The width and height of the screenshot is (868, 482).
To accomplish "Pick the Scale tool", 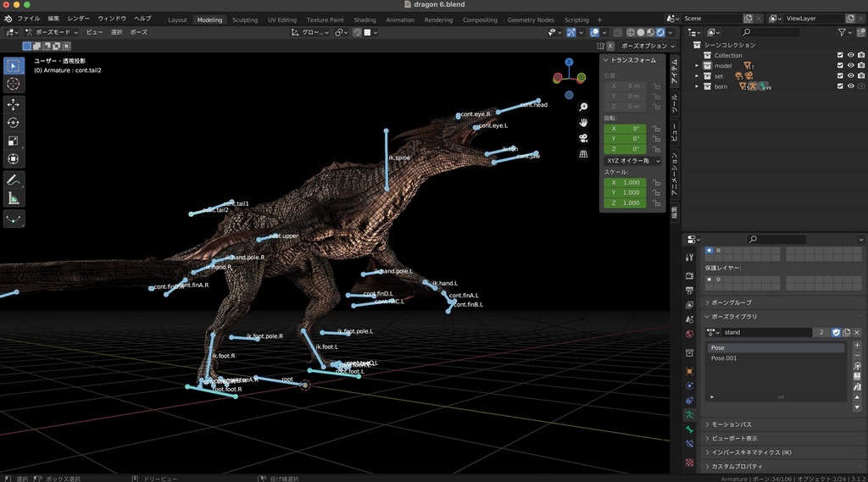I will point(14,141).
